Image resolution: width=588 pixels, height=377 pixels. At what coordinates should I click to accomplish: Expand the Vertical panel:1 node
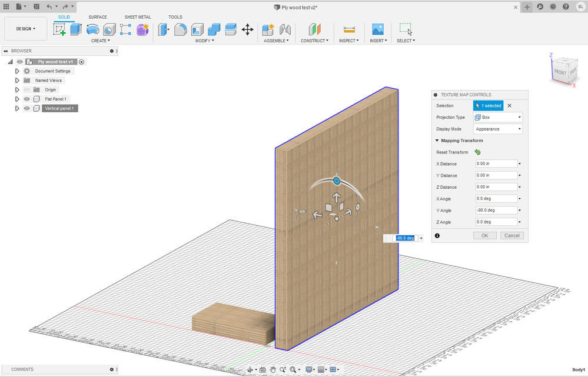point(17,108)
